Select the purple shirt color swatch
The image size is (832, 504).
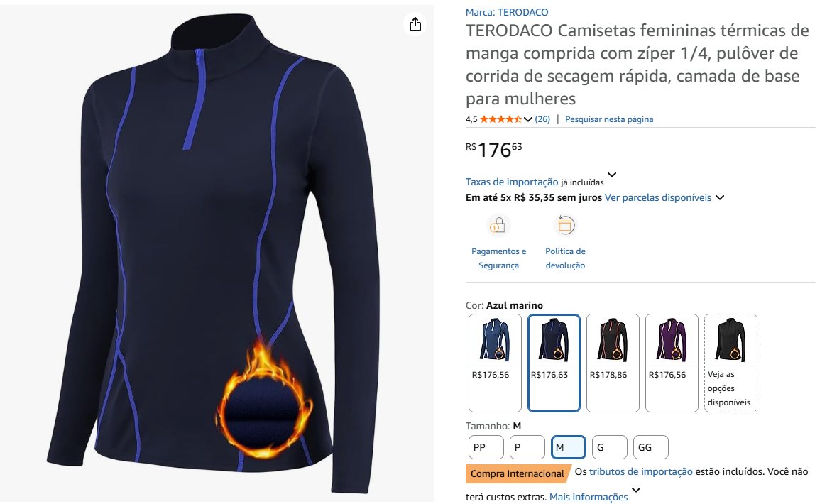pyautogui.click(x=672, y=363)
